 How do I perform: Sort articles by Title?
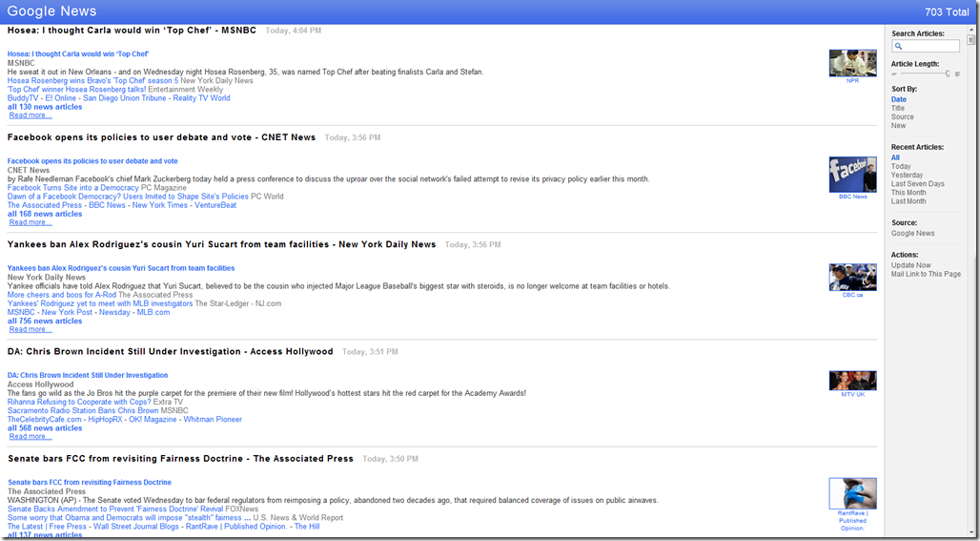(897, 108)
